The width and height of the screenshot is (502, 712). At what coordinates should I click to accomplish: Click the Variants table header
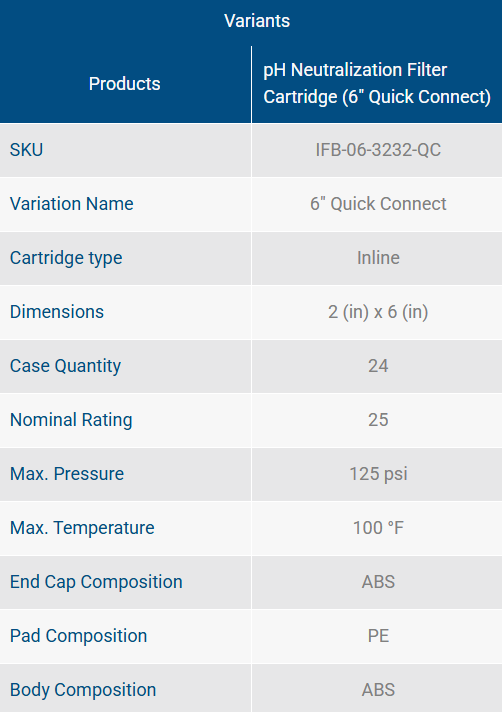tap(257, 21)
